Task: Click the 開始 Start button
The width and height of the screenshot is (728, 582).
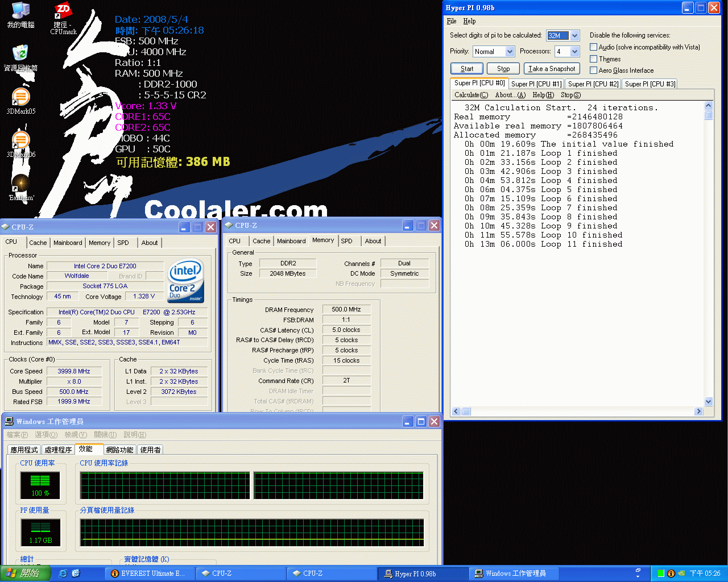Action: (26, 573)
